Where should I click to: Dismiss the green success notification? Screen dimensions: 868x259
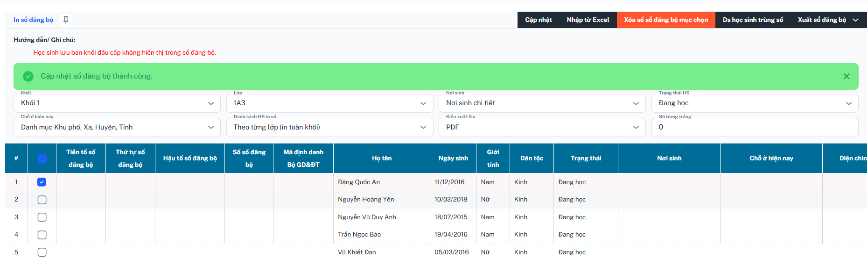846,76
